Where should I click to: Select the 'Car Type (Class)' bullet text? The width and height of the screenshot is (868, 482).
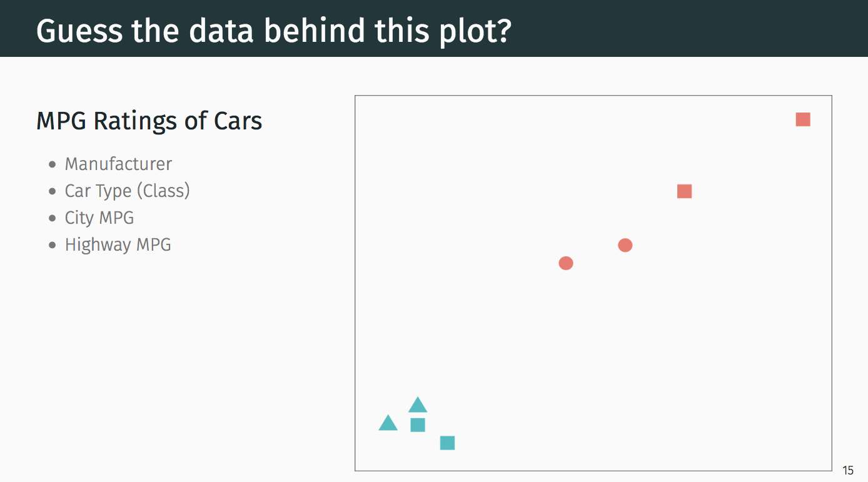(x=127, y=191)
